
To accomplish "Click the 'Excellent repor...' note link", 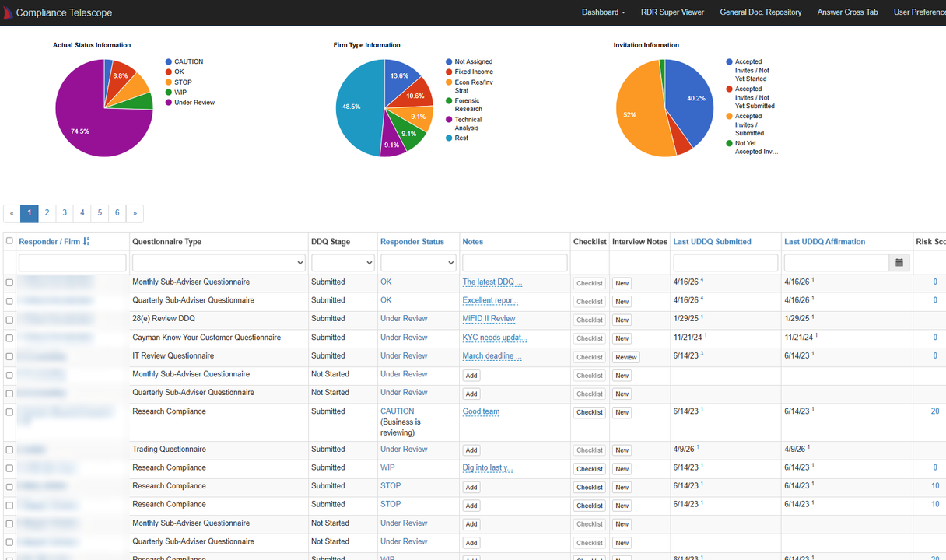I will coord(490,300).
